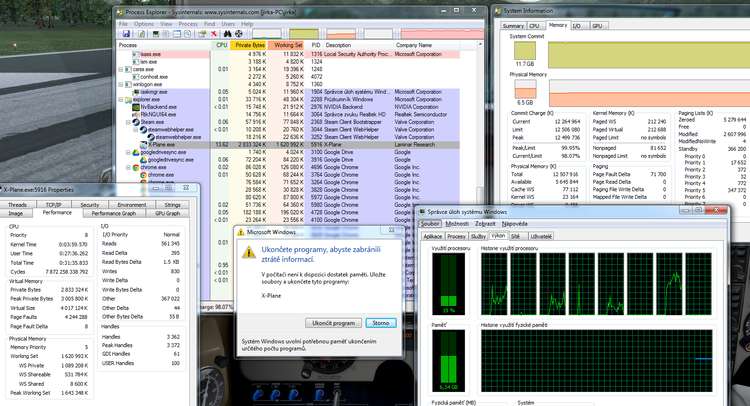The height and width of the screenshot is (406, 750).
Task: Click the binoculars Find Handle icon
Action: [228, 33]
